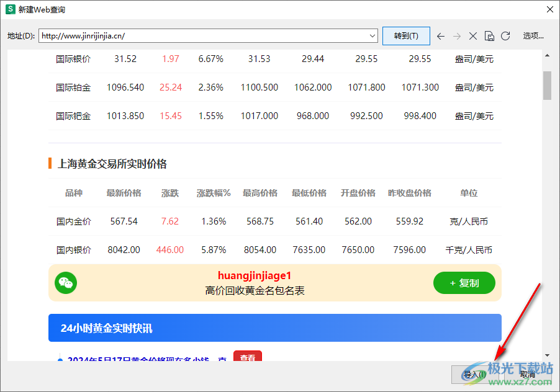Screen dimensions: 560x392
Task: Click the 最新价格 column header
Action: (x=124, y=193)
